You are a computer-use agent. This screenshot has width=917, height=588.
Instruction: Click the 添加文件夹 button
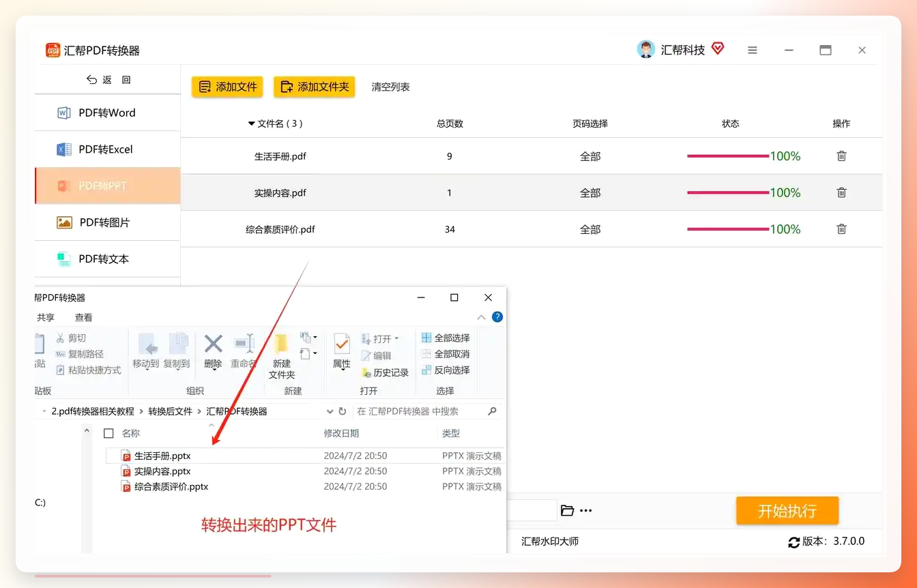pyautogui.click(x=315, y=87)
